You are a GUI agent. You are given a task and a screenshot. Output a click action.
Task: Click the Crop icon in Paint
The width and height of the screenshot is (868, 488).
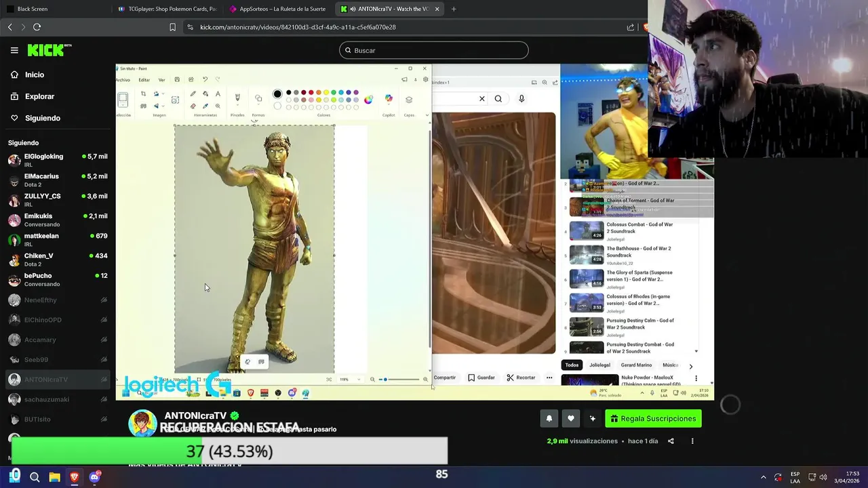pos(143,94)
